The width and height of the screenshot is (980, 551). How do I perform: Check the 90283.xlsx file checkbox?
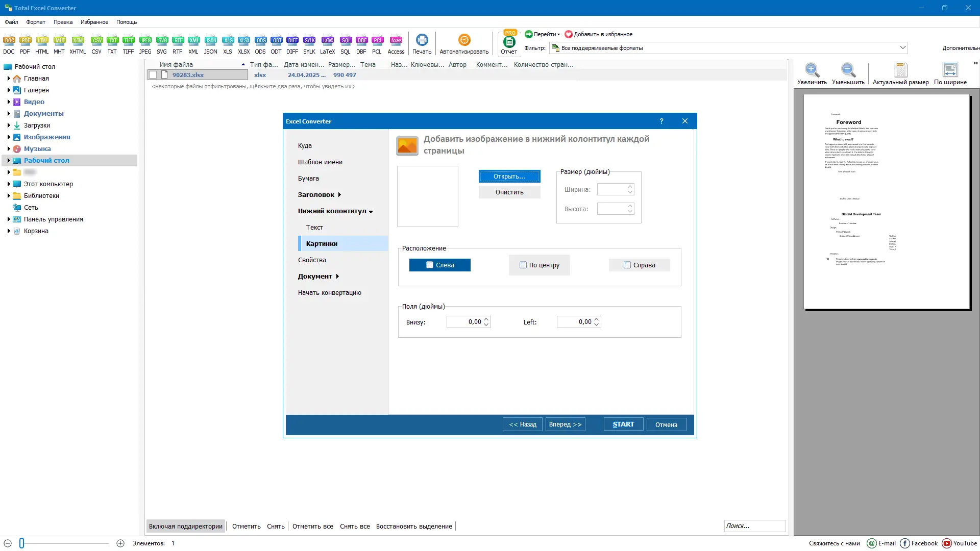(x=153, y=75)
